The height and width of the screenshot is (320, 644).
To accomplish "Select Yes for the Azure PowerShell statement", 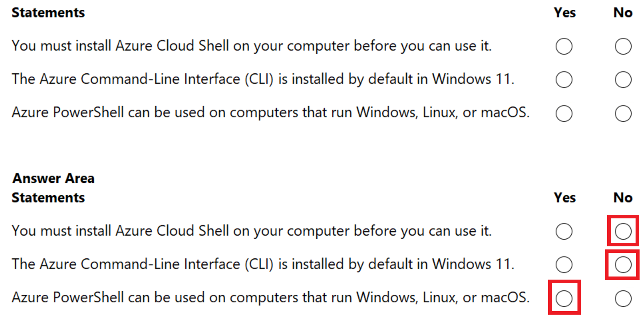I will (564, 113).
